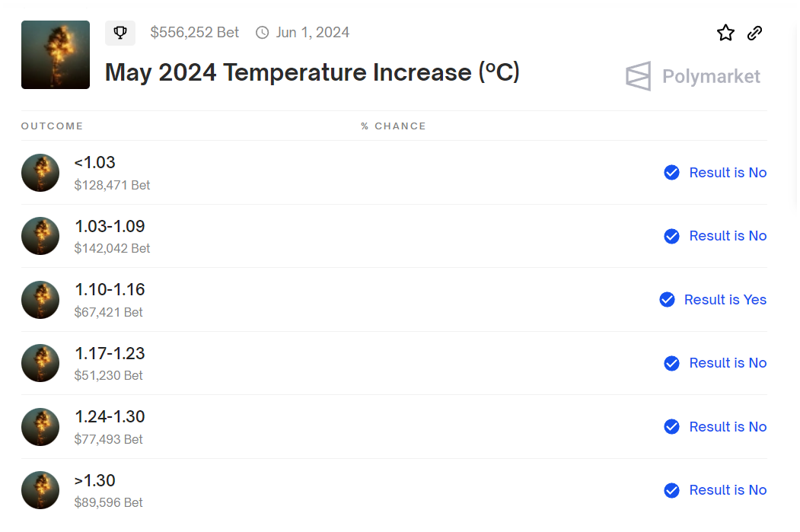Viewport: 800px width, 532px height.
Task: Open the 1.24-1.30 outcome row
Action: (394, 426)
